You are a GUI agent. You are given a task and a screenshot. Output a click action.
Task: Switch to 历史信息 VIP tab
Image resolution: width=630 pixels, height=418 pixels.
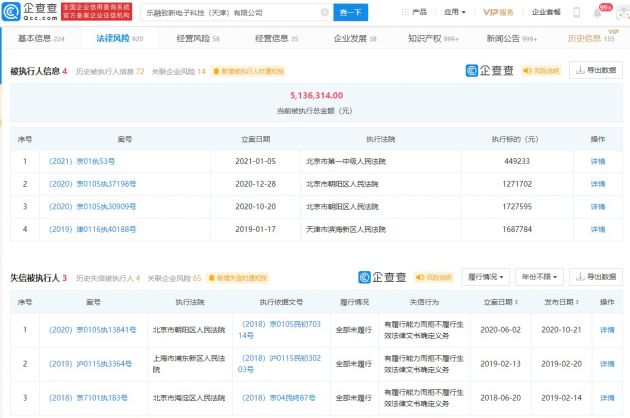(591, 39)
